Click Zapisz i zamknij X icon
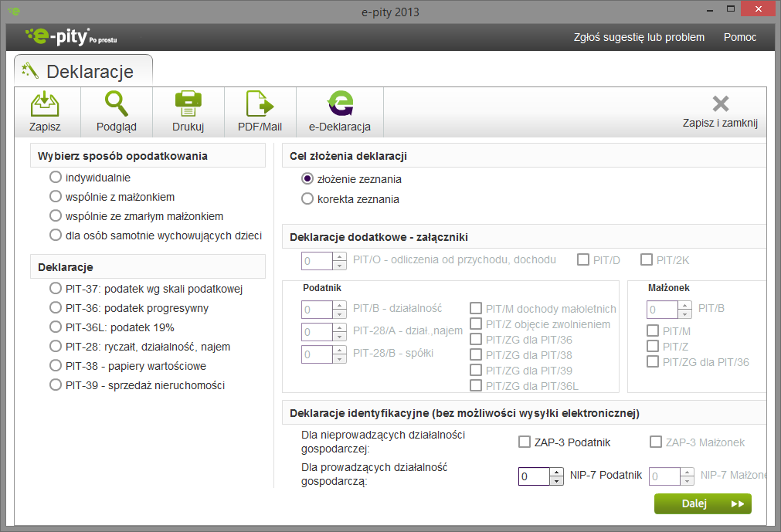This screenshot has height=532, width=781. [x=720, y=103]
